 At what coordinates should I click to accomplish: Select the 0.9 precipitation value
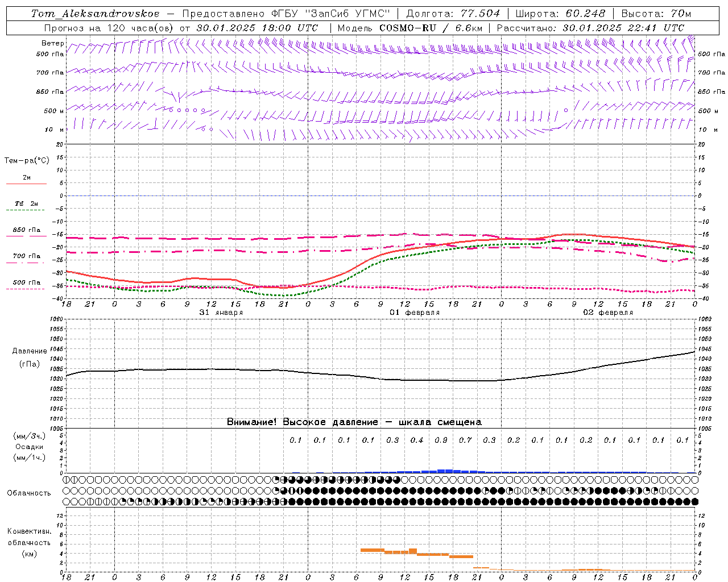point(441,440)
